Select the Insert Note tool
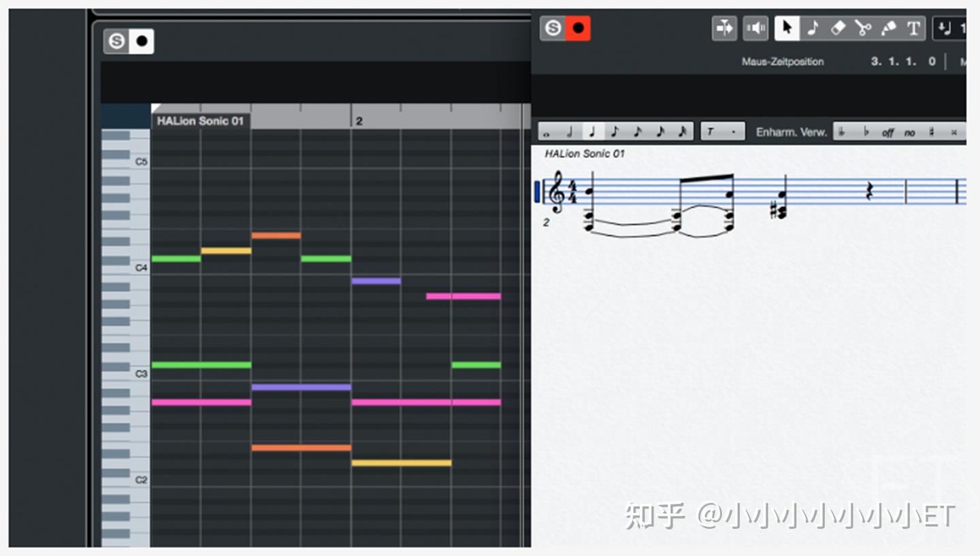980x556 pixels. point(813,28)
